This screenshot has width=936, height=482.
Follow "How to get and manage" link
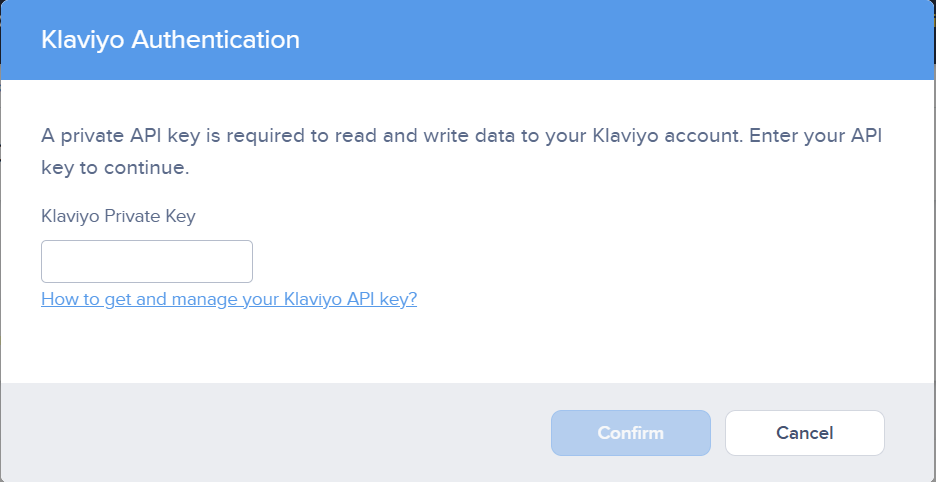(x=150, y=299)
